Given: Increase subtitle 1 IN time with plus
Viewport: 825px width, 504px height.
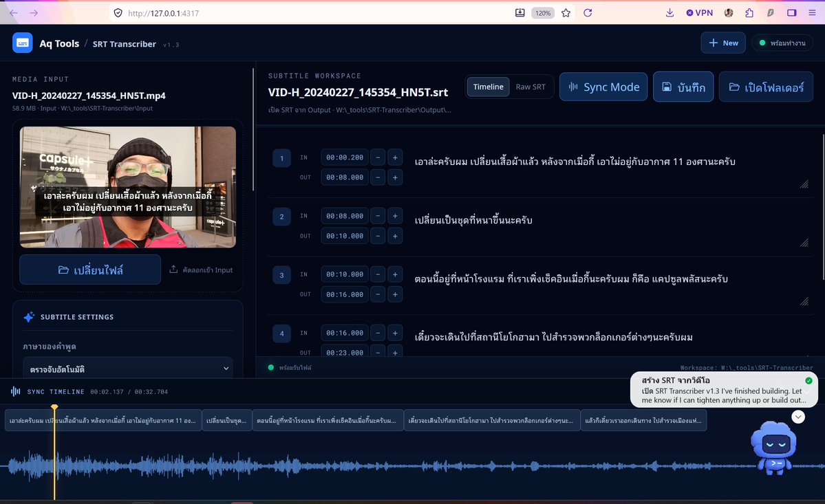Looking at the screenshot, I should click(x=395, y=157).
